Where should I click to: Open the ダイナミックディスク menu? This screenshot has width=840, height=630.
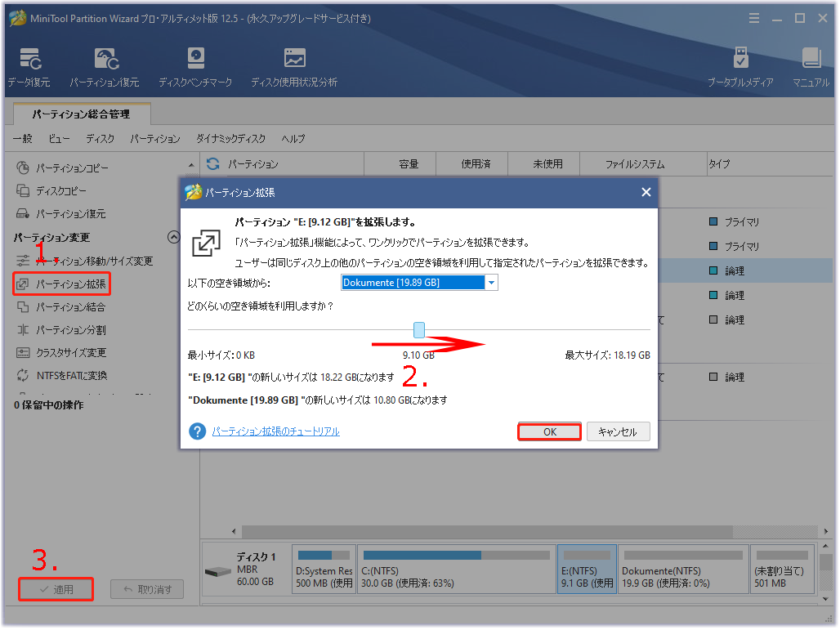point(230,139)
